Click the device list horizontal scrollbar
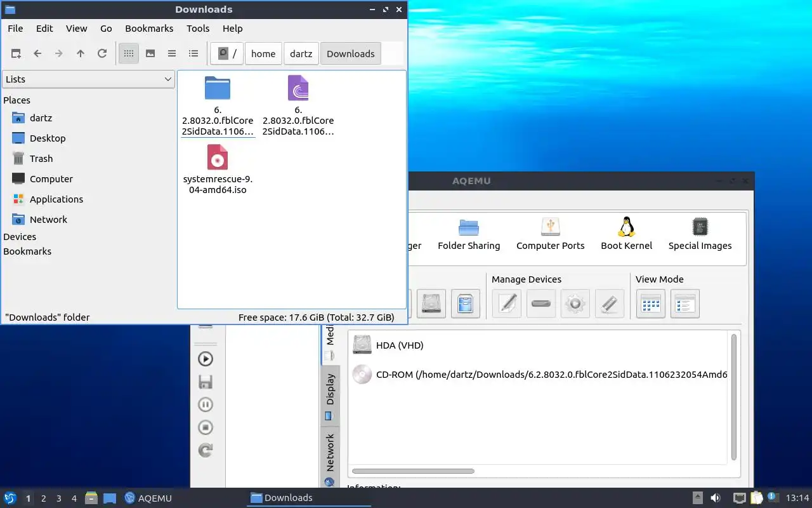Viewport: 812px width, 508px height. pos(413,471)
